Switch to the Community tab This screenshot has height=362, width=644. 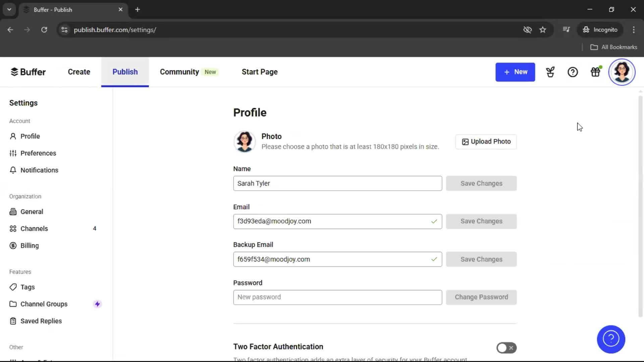pos(179,72)
